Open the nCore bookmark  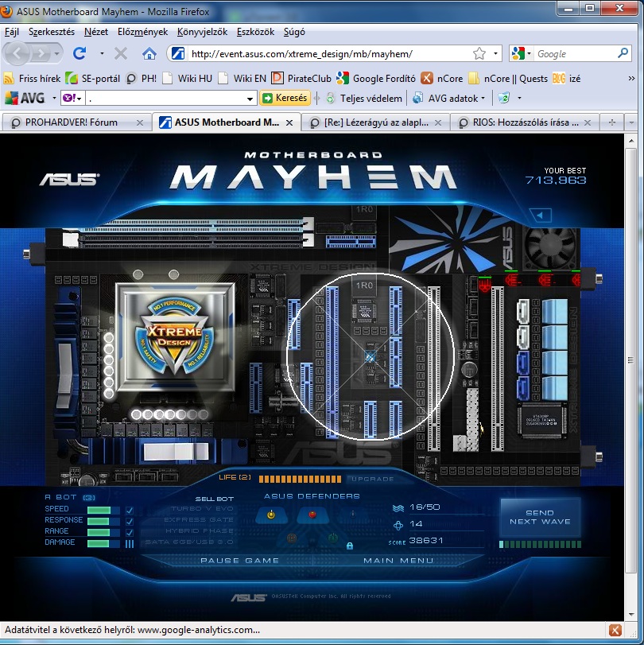pyautogui.click(x=442, y=78)
